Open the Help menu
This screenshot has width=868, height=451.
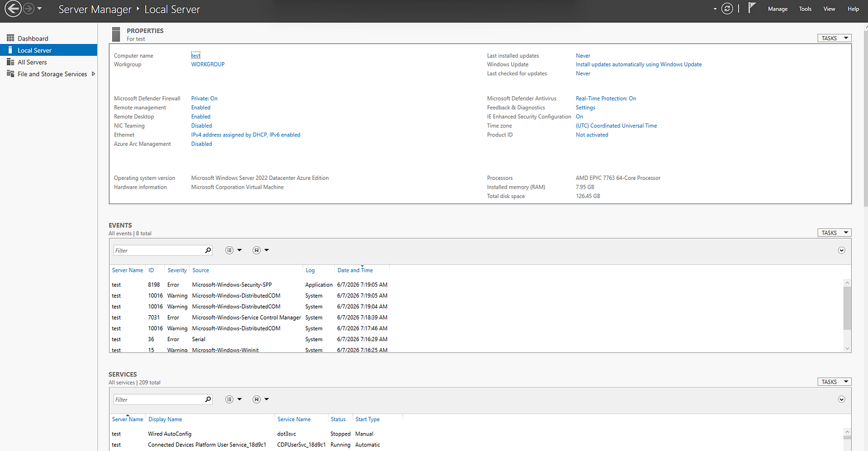(853, 9)
